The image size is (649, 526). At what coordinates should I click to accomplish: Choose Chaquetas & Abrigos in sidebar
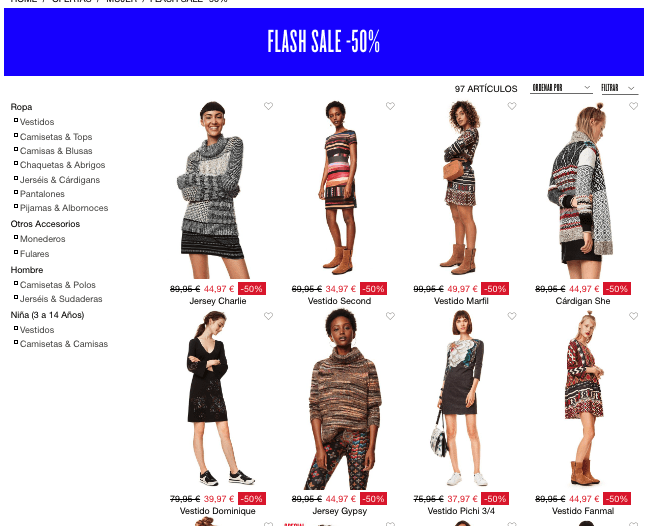point(62,165)
